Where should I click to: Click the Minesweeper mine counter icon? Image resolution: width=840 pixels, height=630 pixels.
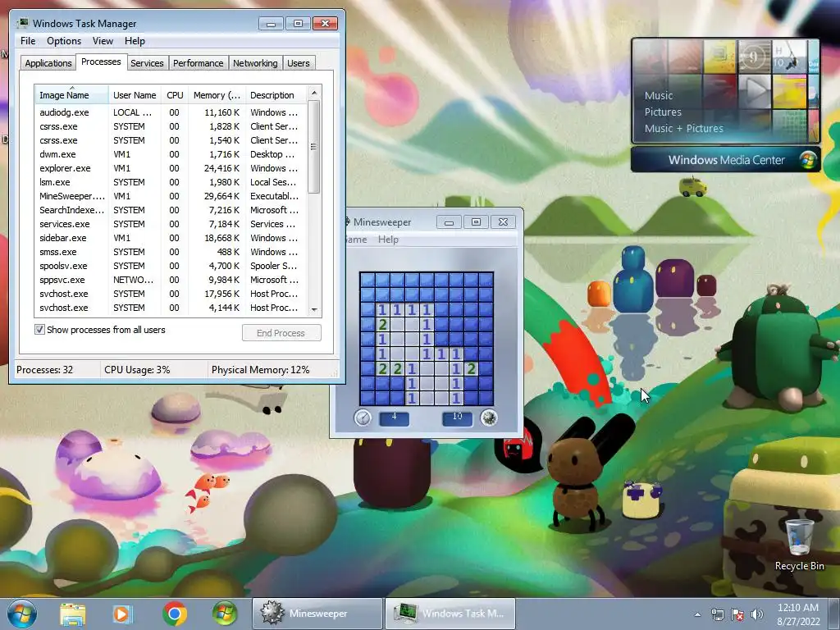tap(489, 418)
